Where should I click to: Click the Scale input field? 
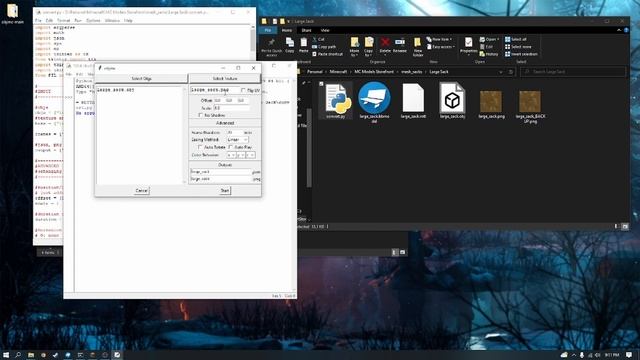[x=231, y=108]
